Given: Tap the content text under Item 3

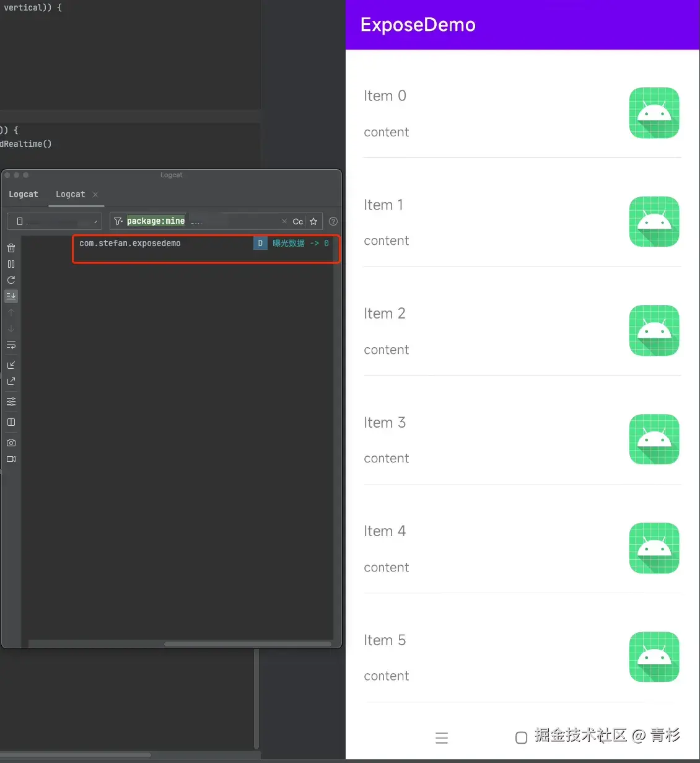Looking at the screenshot, I should (387, 458).
